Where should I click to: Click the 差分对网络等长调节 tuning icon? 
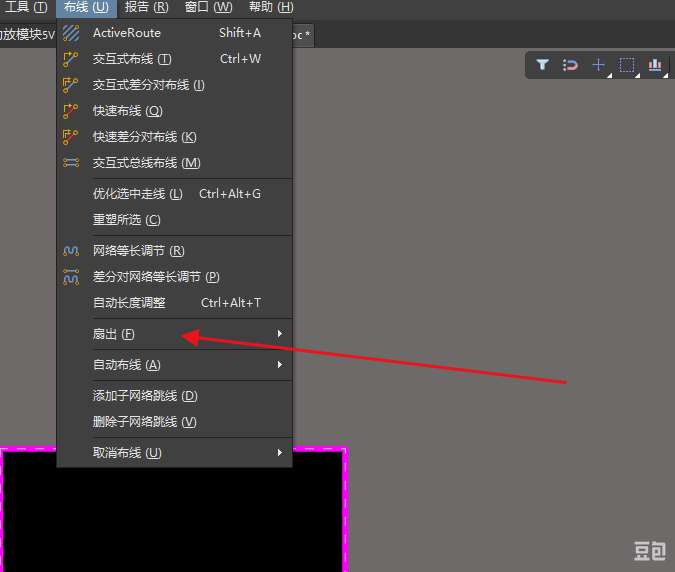coord(71,277)
